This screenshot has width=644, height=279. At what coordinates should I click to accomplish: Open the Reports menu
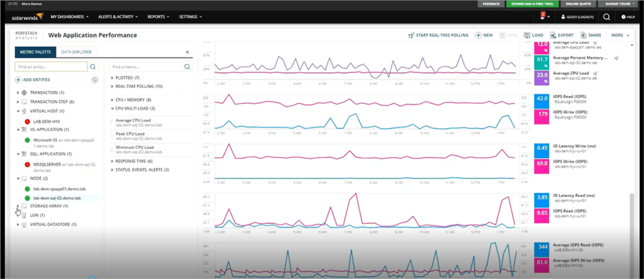(158, 17)
